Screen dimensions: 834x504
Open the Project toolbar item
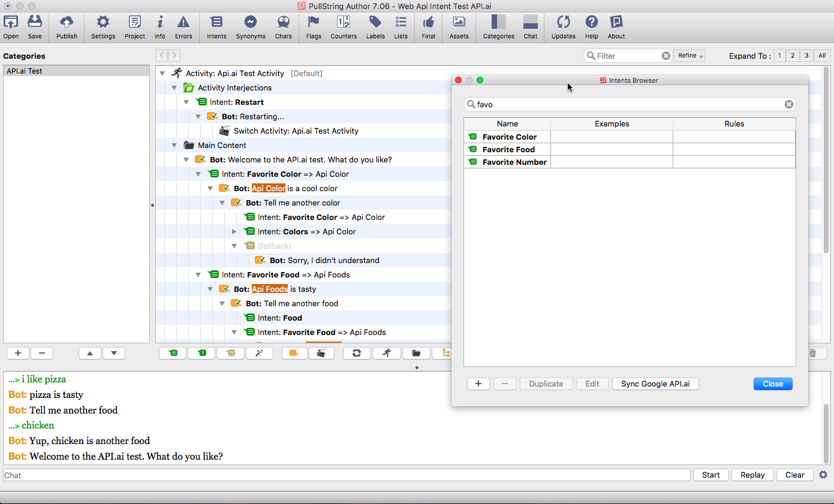135,26
